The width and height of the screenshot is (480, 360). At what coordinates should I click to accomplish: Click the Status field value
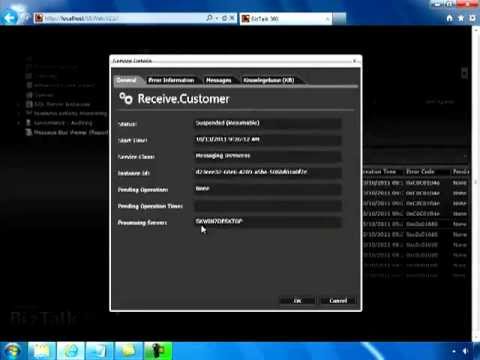tap(267, 123)
